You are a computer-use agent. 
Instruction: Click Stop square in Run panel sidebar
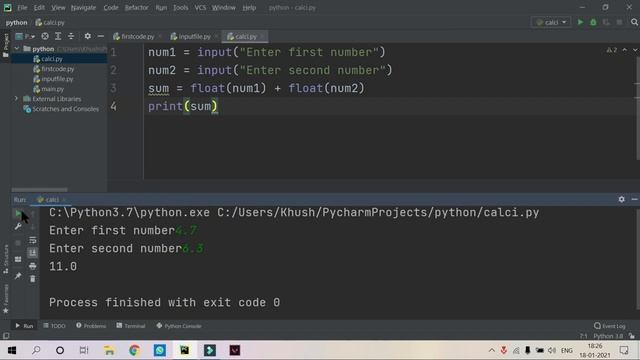pyautogui.click(x=18, y=243)
